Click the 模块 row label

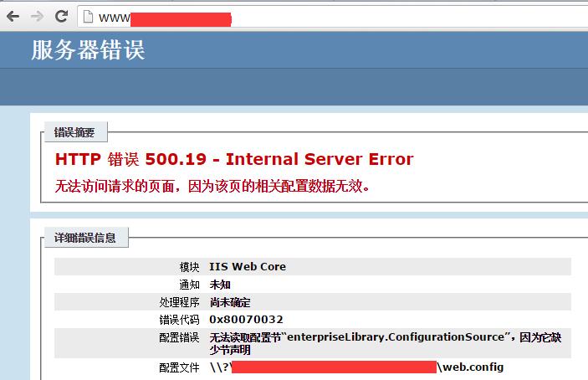coord(189,267)
